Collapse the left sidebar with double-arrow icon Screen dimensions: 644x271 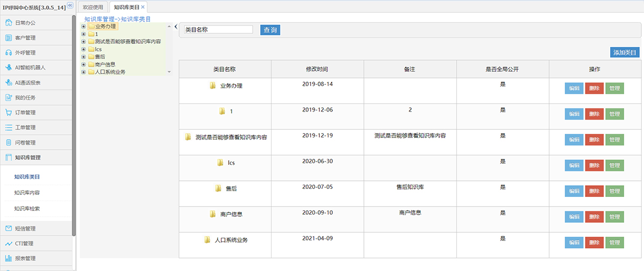(70, 6)
